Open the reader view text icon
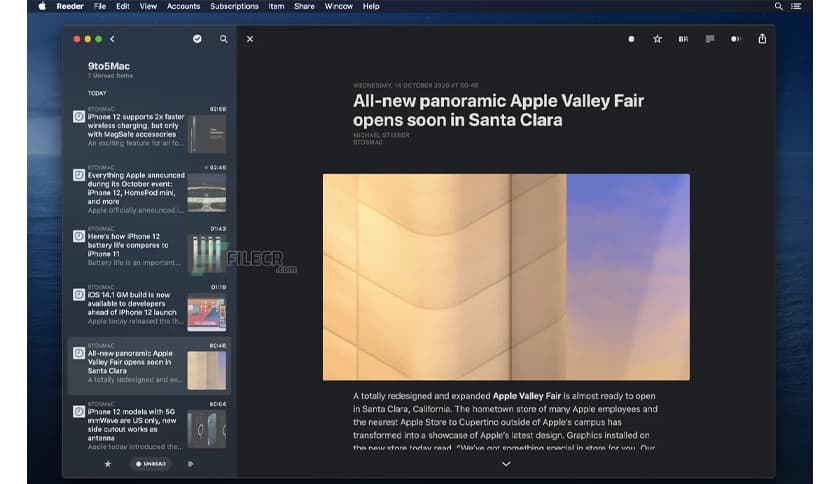Screen dimensions: 836x484 click(x=710, y=39)
